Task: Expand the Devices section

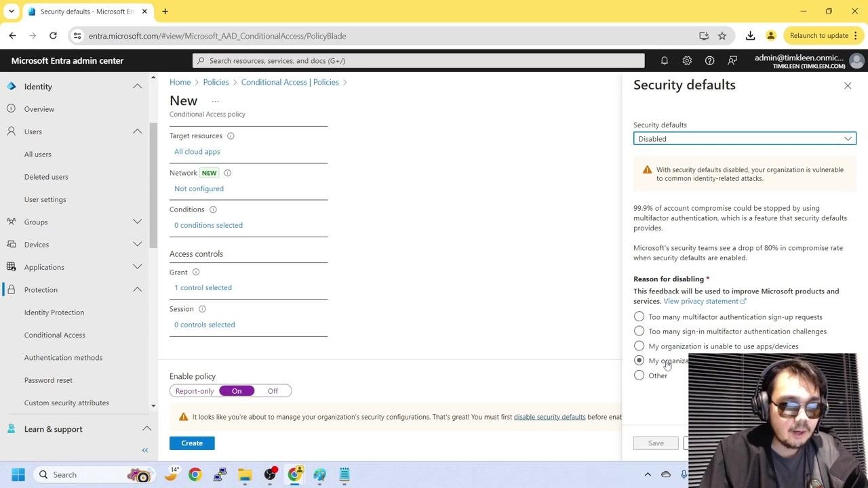Action: pos(137,245)
